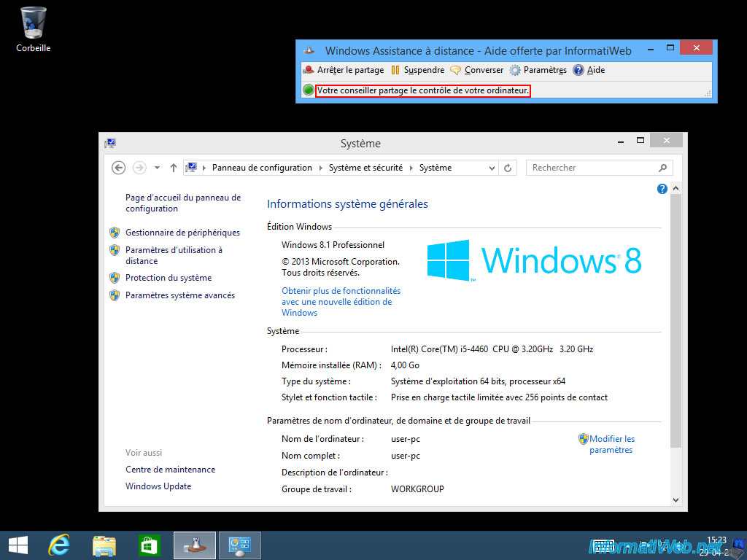Image resolution: width=747 pixels, height=560 pixels.
Task: Open the blue help question mark
Action: pyautogui.click(x=662, y=189)
